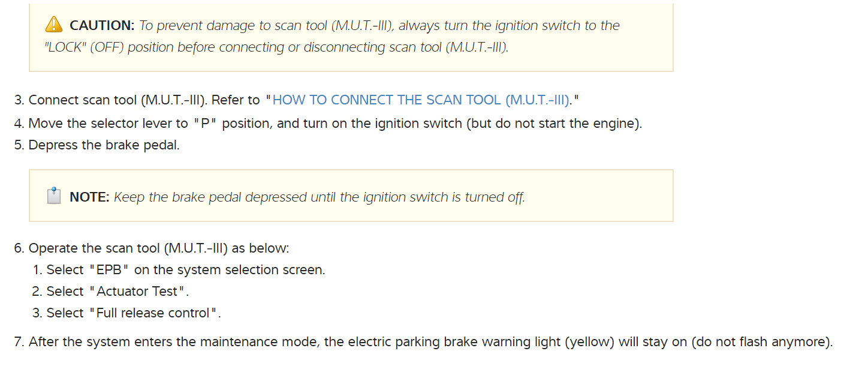Click the note clipboard pin icon

coord(54,196)
